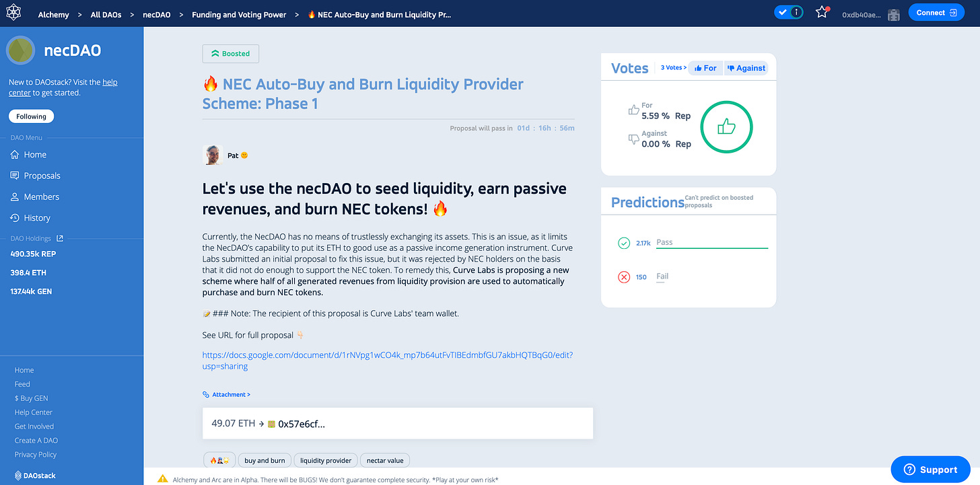The width and height of the screenshot is (980, 485).
Task: Click the Proposals icon in DAO Menu
Action: pyautogui.click(x=15, y=176)
